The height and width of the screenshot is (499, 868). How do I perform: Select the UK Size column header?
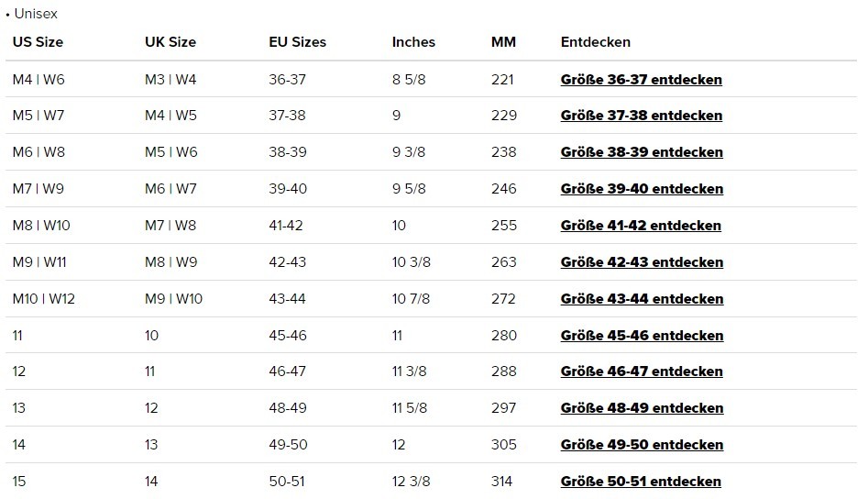click(x=170, y=42)
